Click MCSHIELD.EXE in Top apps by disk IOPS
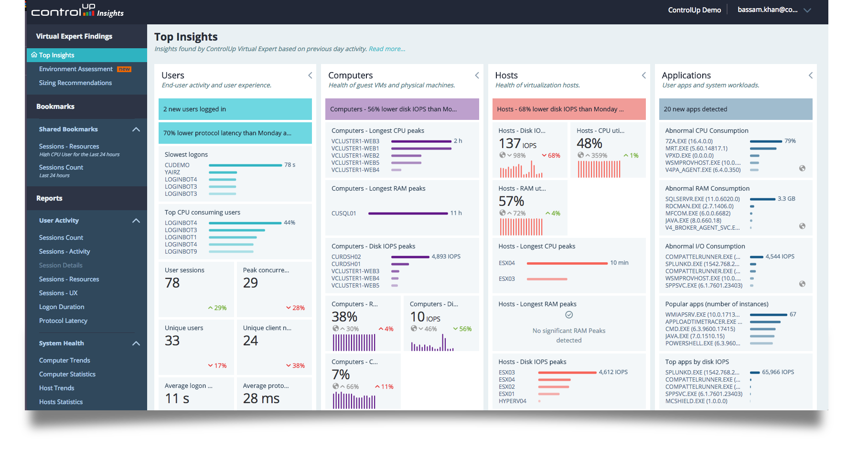 697,401
